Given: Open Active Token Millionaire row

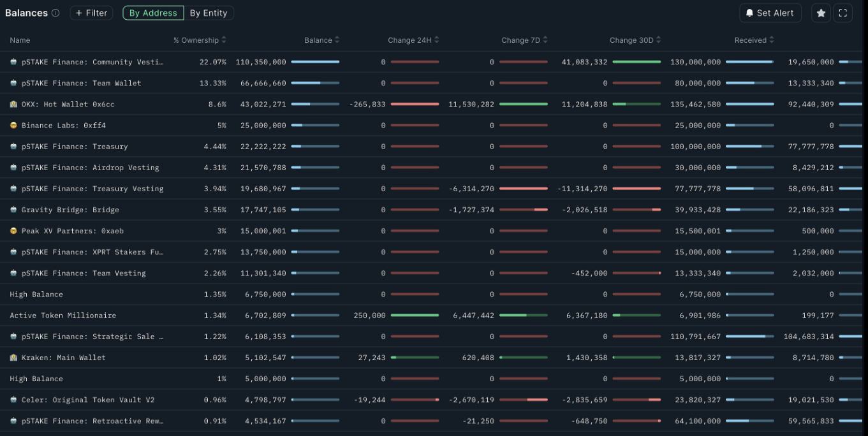Looking at the screenshot, I should click(63, 316).
